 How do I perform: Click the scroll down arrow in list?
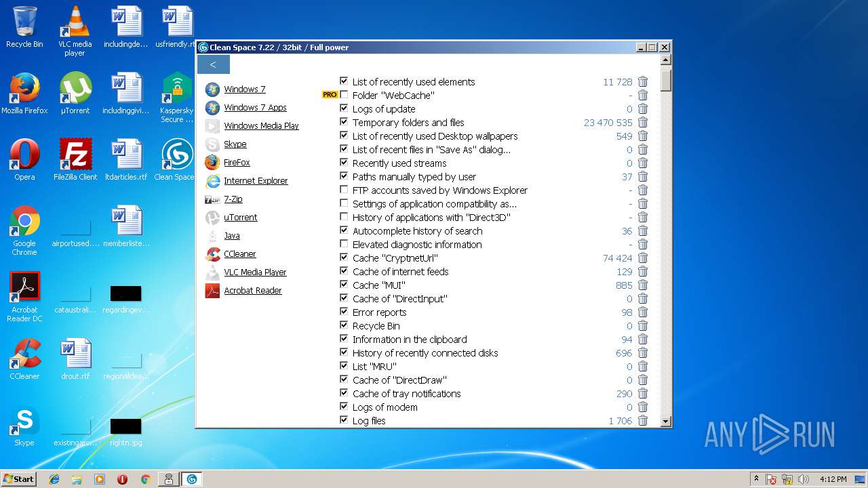tap(666, 422)
